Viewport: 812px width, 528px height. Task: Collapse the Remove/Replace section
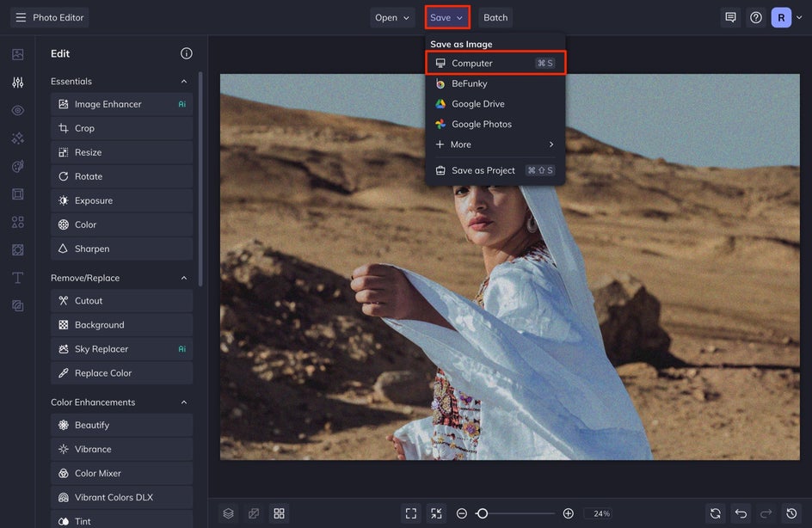(x=184, y=278)
